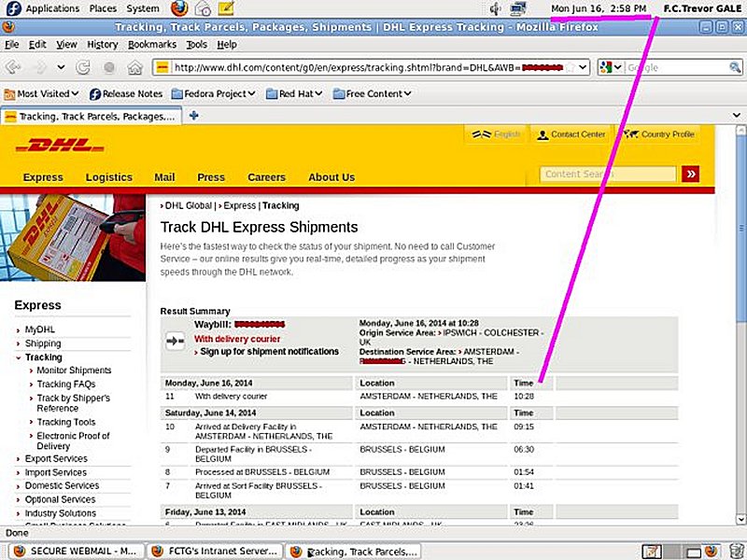Go to the browser Home page
The width and height of the screenshot is (747, 560).
click(x=135, y=67)
